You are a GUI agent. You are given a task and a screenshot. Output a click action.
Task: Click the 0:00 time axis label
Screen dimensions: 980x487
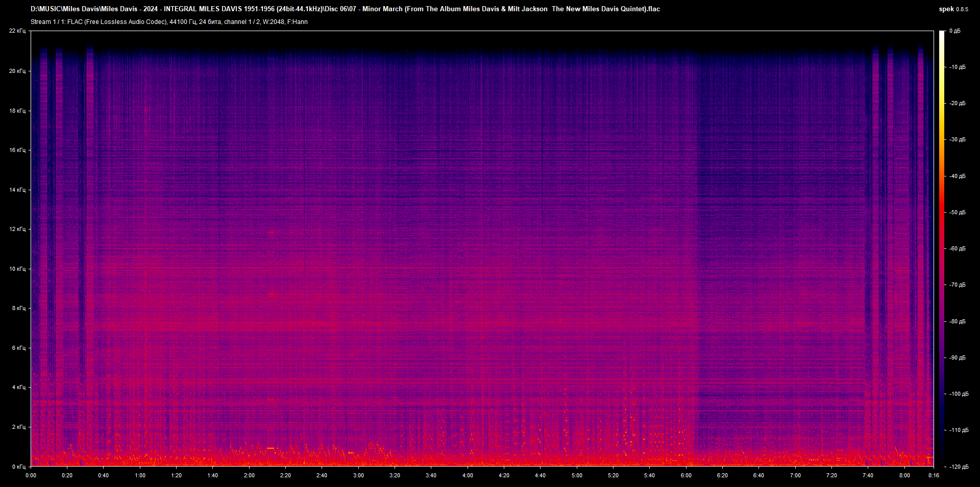pos(31,475)
